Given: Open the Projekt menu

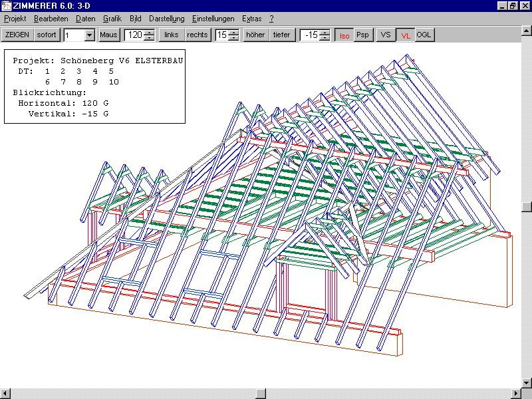Looking at the screenshot, I should pos(15,19).
